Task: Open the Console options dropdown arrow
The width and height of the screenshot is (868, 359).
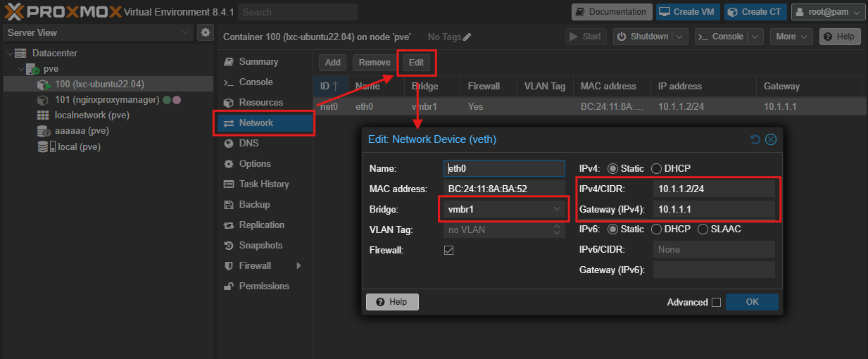Action: click(755, 37)
